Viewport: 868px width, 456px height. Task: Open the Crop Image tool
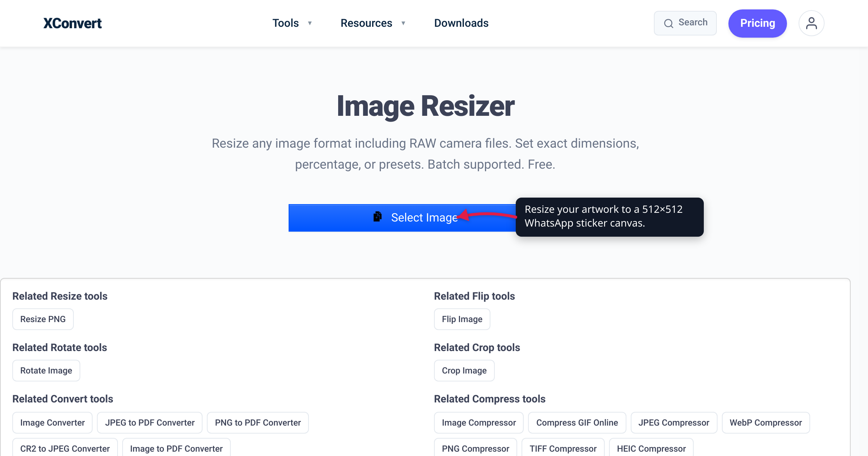click(x=464, y=371)
